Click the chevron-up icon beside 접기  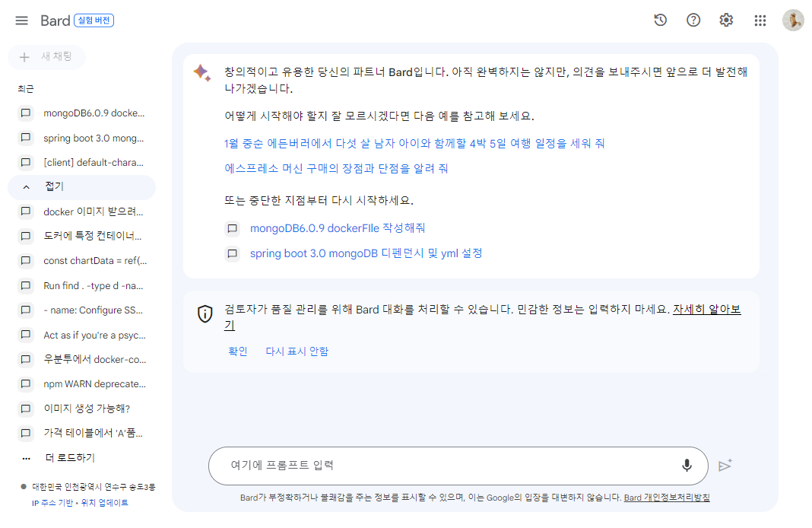[27, 187]
